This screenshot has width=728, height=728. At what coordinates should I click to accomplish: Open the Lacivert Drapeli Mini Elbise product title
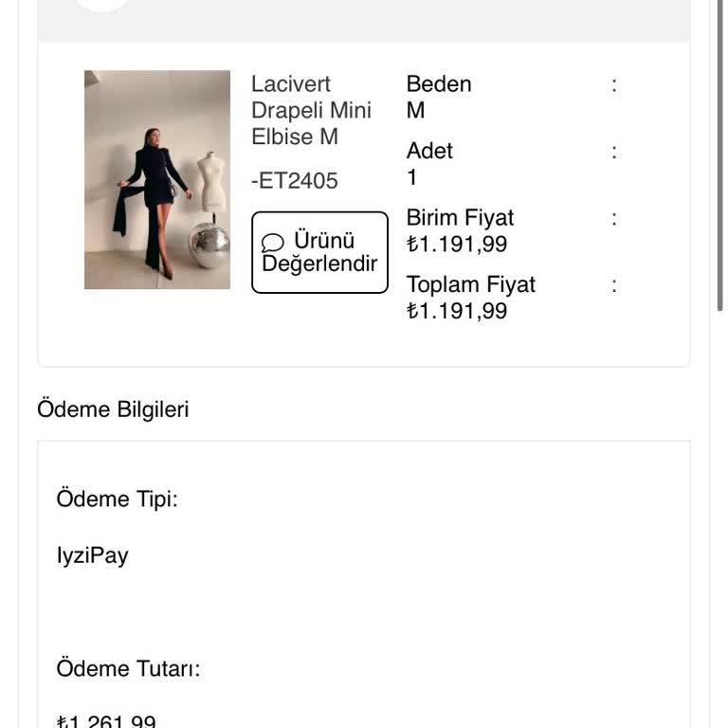coord(311,110)
